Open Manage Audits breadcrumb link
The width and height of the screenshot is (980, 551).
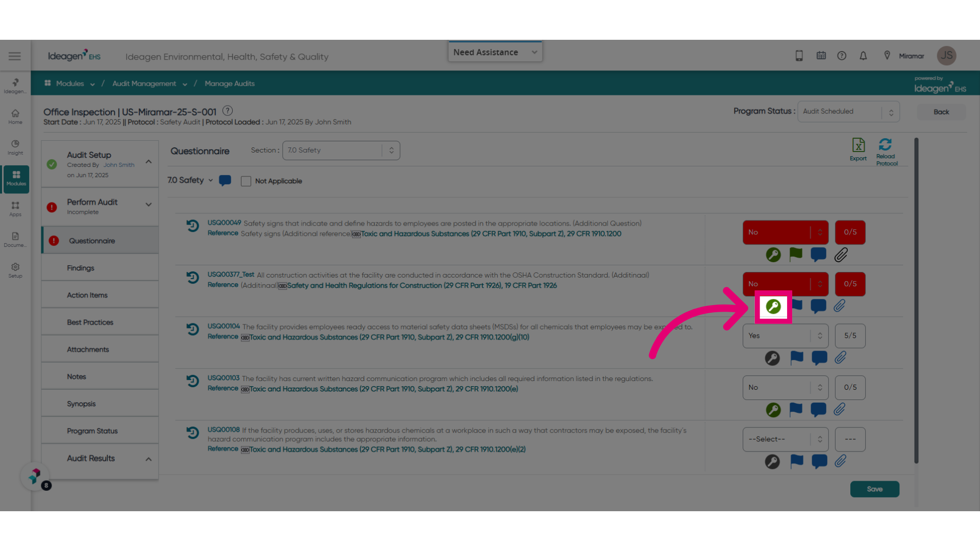(230, 84)
